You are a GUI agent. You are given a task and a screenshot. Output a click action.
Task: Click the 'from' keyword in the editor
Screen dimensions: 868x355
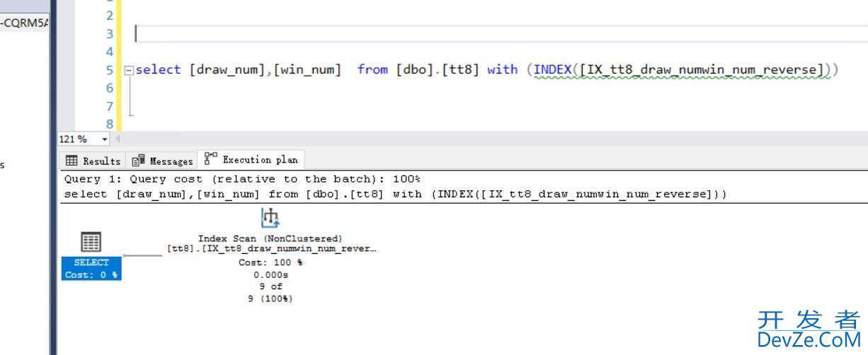pyautogui.click(x=372, y=69)
